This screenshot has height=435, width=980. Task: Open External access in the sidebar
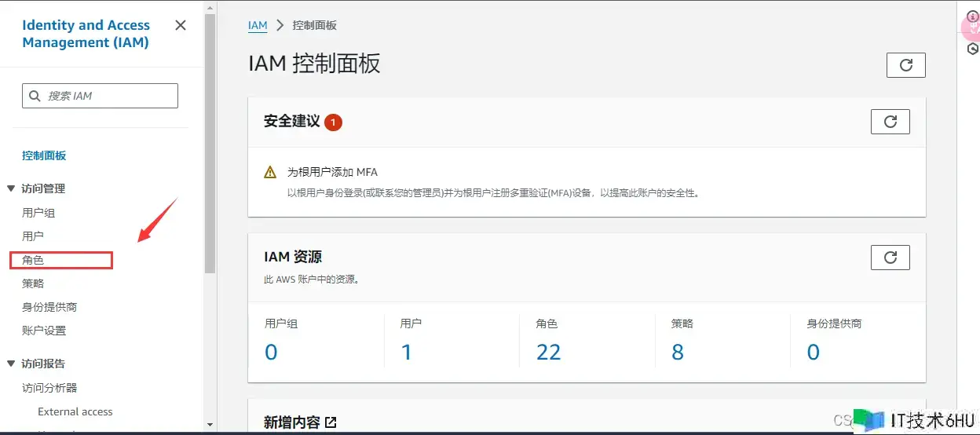[75, 411]
